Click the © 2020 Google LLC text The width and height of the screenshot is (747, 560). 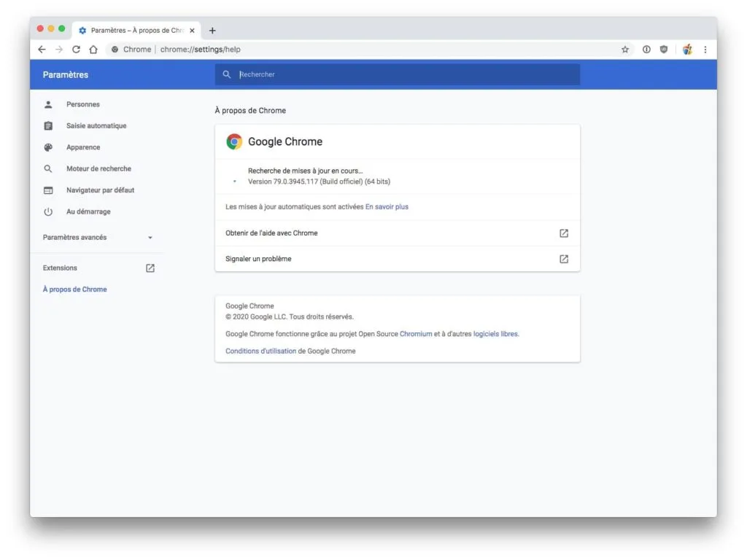(289, 316)
